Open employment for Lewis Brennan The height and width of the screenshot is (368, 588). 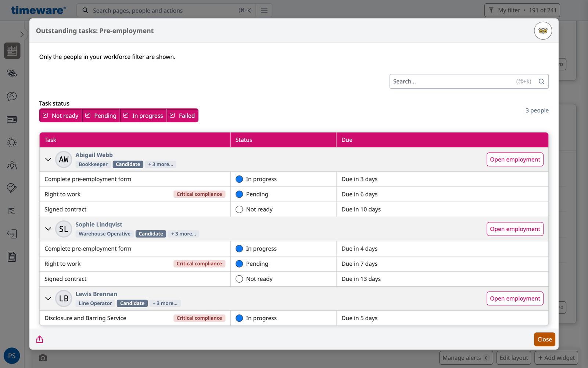[515, 298]
